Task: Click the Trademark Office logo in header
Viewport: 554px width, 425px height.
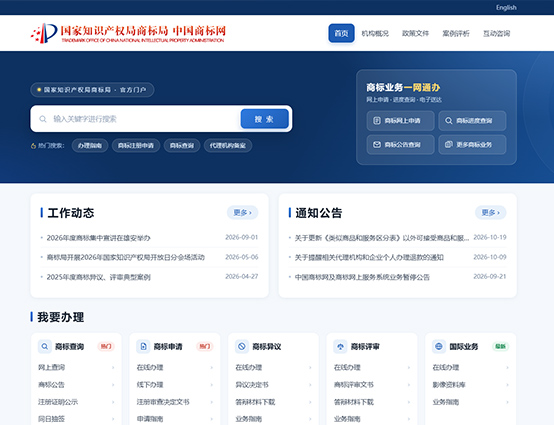Action: 128,33
